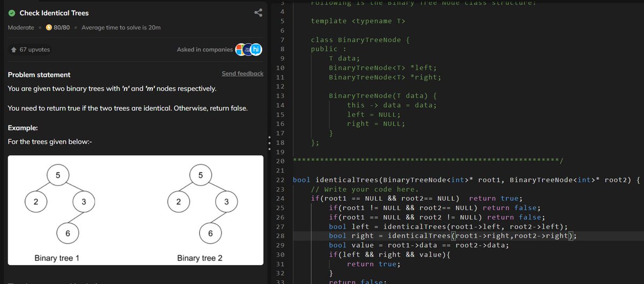Click the class BinaryTreeNode line
This screenshot has width=644, height=284.
click(361, 40)
